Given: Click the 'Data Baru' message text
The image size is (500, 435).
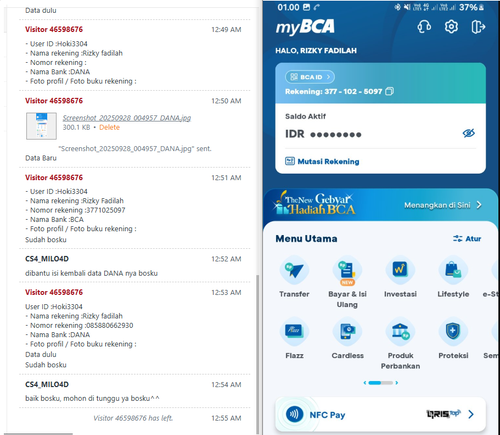Looking at the screenshot, I should (x=41, y=158).
